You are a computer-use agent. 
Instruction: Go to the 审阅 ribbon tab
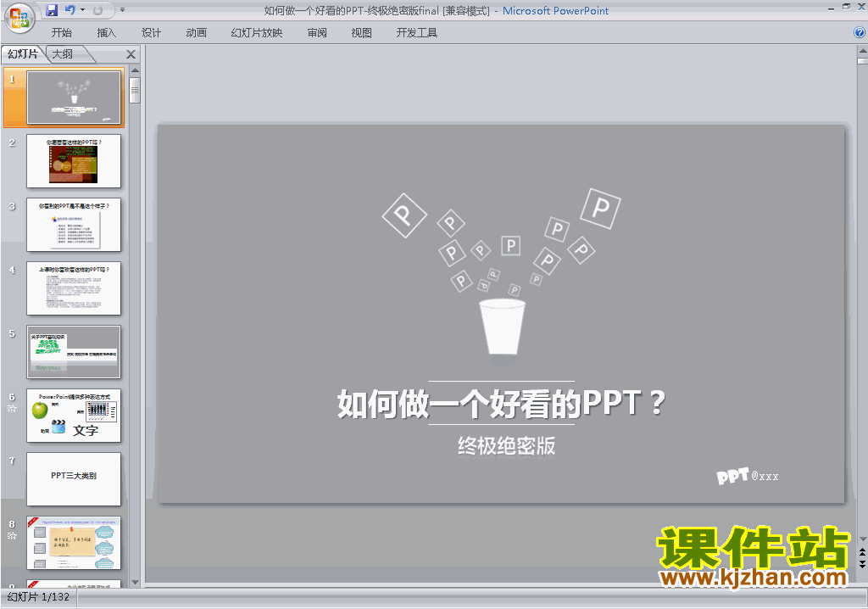point(317,33)
